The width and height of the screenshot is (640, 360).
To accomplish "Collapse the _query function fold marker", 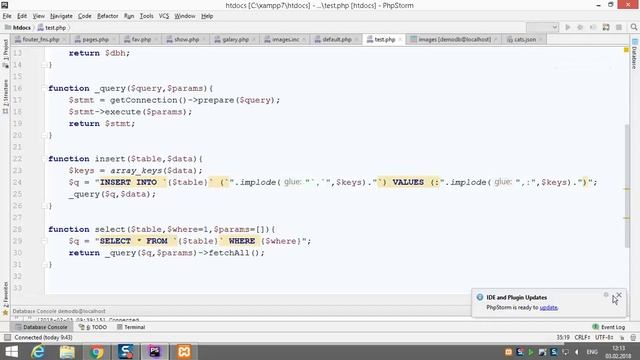I will 43,88.
